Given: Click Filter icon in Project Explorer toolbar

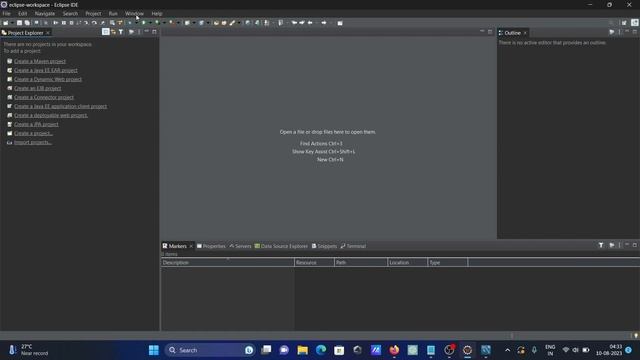Looking at the screenshot, I should (x=121, y=32).
